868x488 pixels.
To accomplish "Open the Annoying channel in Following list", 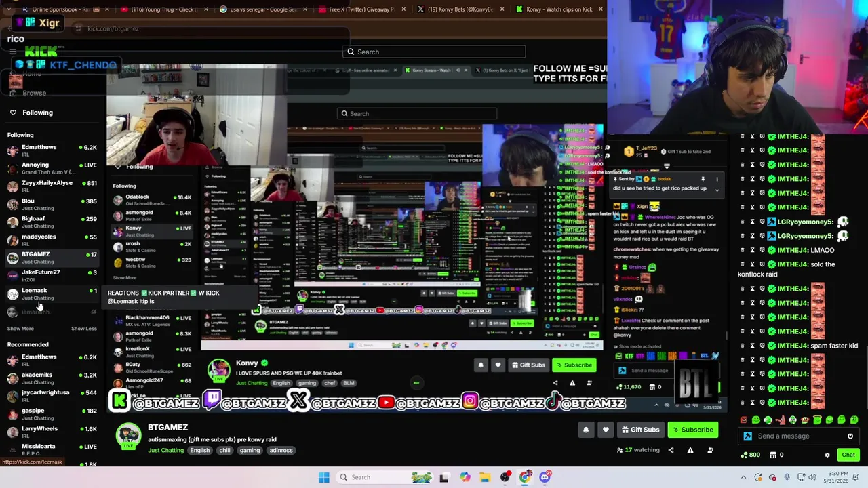I will pos(52,168).
